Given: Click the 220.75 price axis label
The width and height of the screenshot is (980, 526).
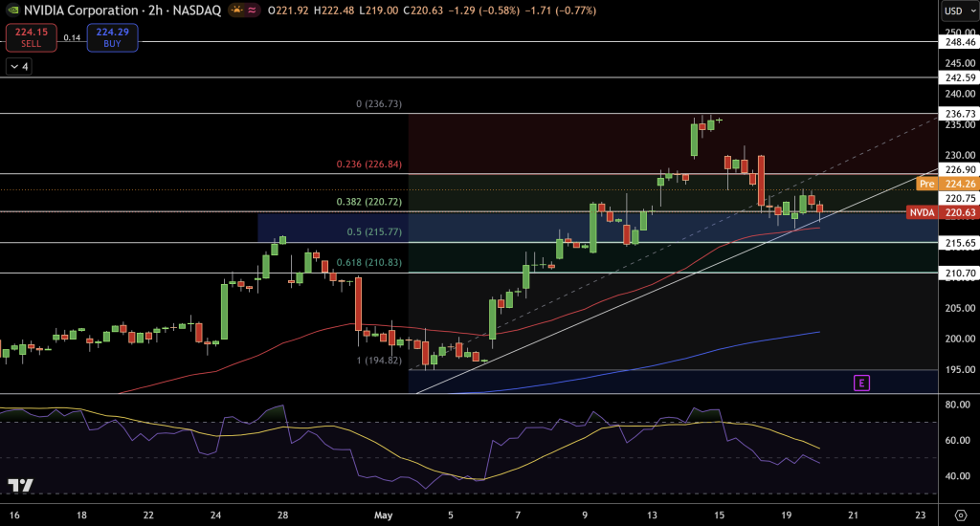Looking at the screenshot, I should click(959, 199).
